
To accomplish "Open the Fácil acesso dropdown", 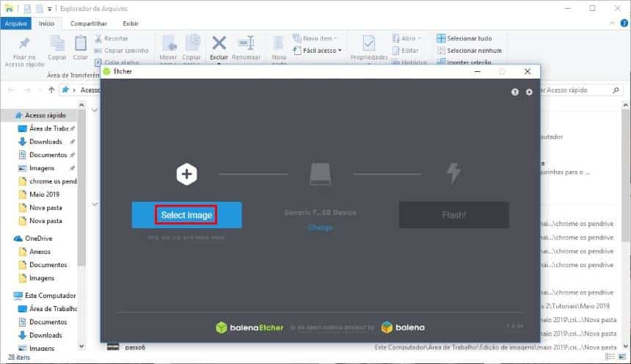I will point(318,51).
